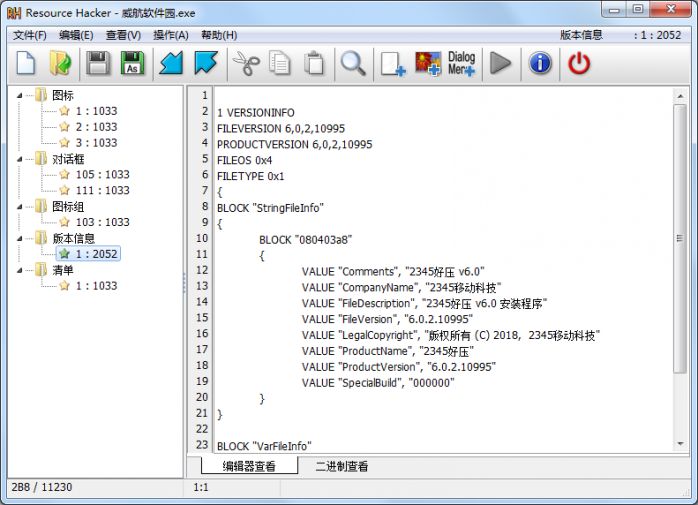698x505 pixels.
Task: Click the editor scrollbar up arrow
Action: [x=680, y=96]
